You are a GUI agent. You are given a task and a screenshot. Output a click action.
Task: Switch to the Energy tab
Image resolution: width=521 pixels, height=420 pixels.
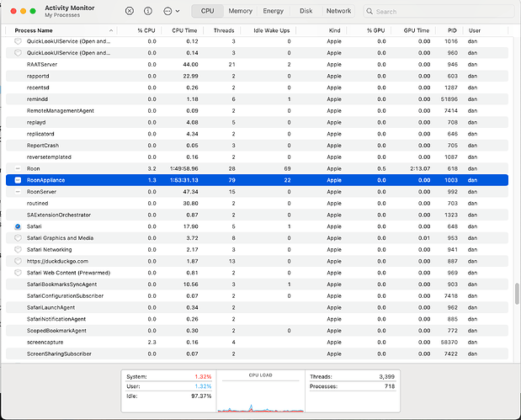click(x=274, y=11)
